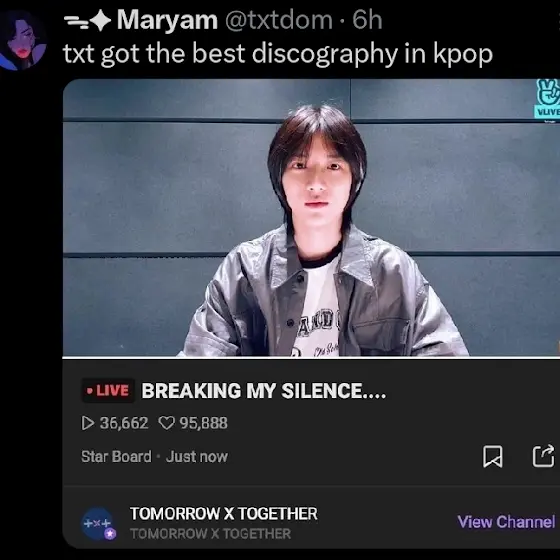Like the video with heart icon
Viewport: 560px width, 560px height.
pos(166,424)
